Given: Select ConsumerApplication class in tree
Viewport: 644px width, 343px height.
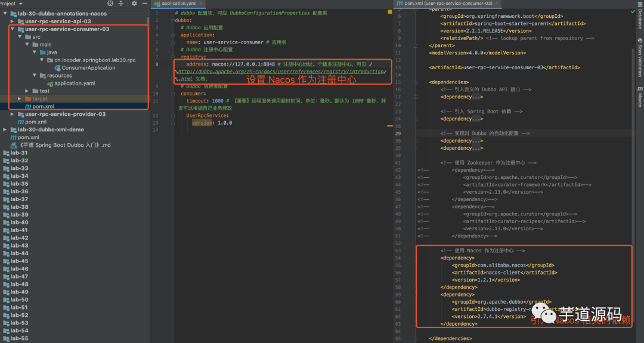Looking at the screenshot, I should click(x=88, y=68).
